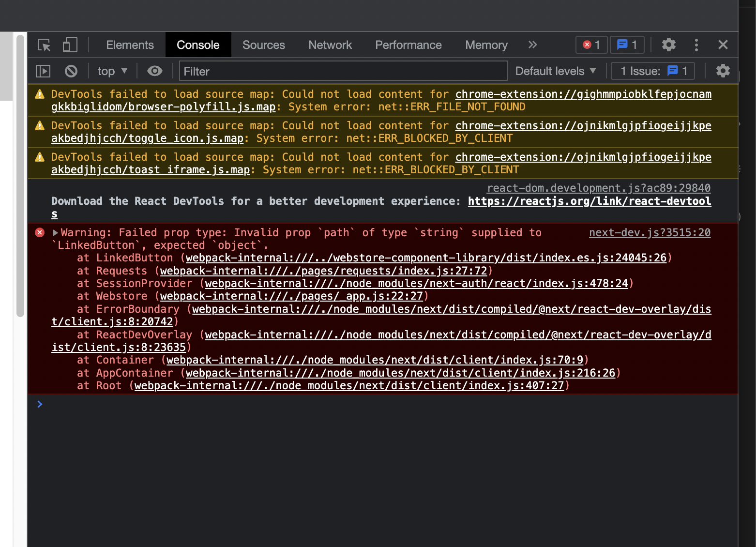This screenshot has height=547, width=756.
Task: Create a live expression with eye icon
Action: pyautogui.click(x=155, y=71)
